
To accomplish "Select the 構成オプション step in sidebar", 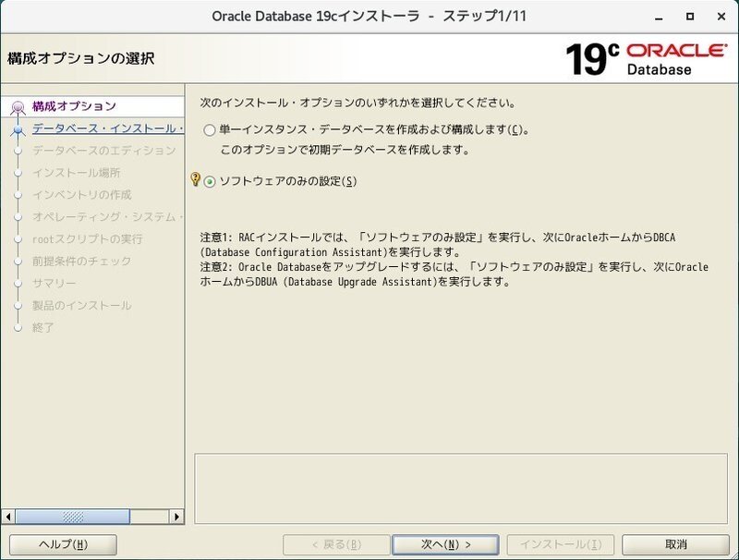I will click(74, 106).
